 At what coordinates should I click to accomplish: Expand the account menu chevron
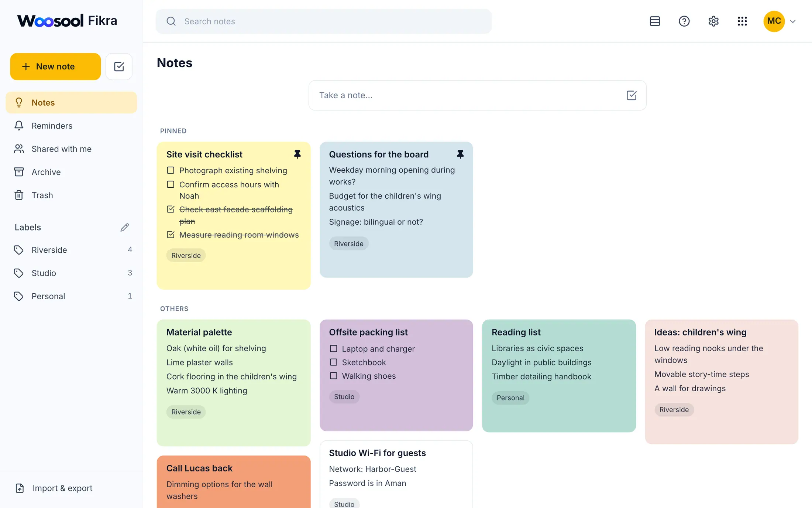pyautogui.click(x=793, y=21)
